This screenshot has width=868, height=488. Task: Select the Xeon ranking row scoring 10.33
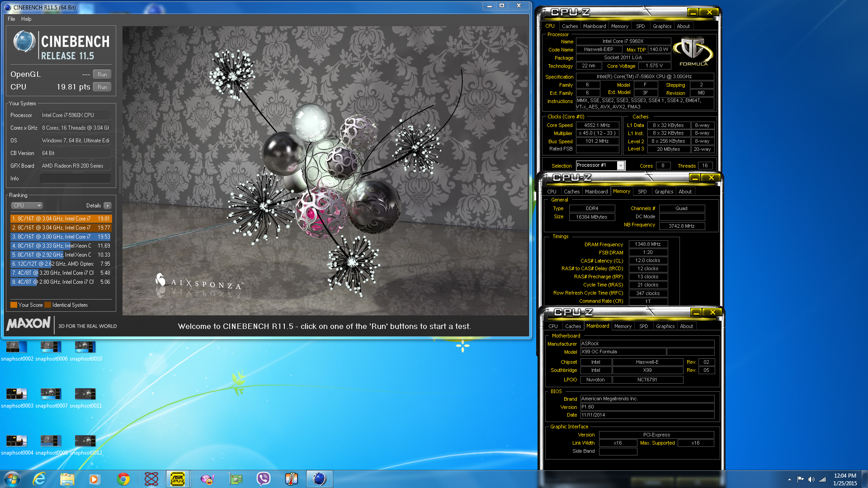[61, 255]
